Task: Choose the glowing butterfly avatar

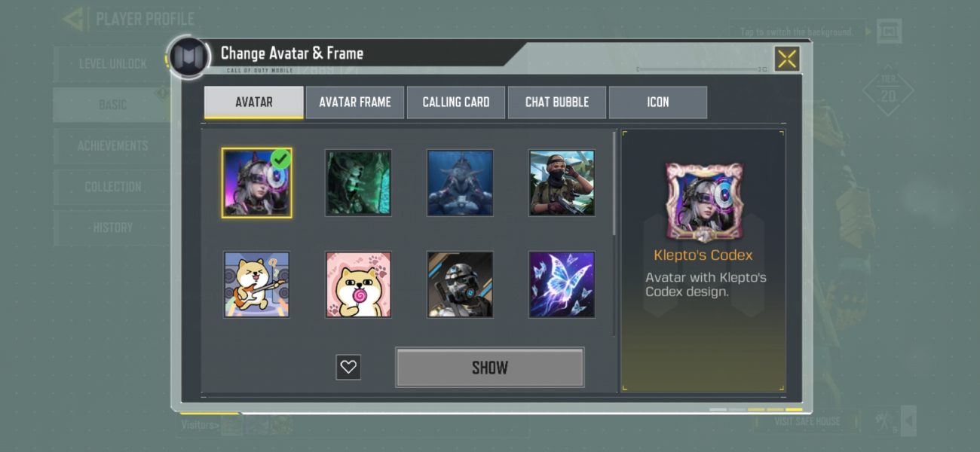Action: pos(562,284)
